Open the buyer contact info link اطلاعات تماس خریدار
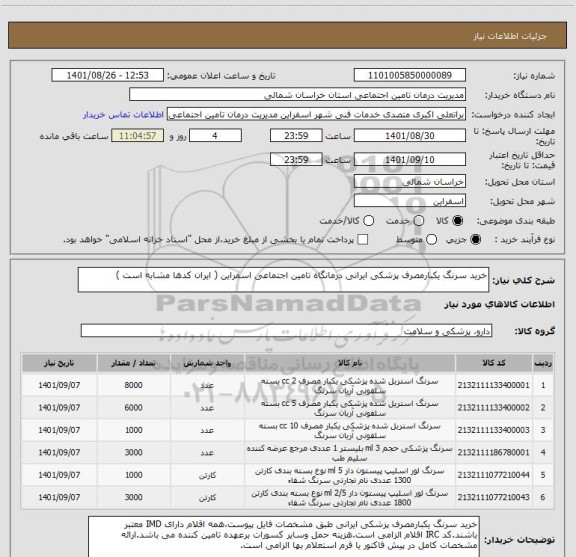Image resolution: width=576 pixels, height=557 pixels. click(x=123, y=115)
